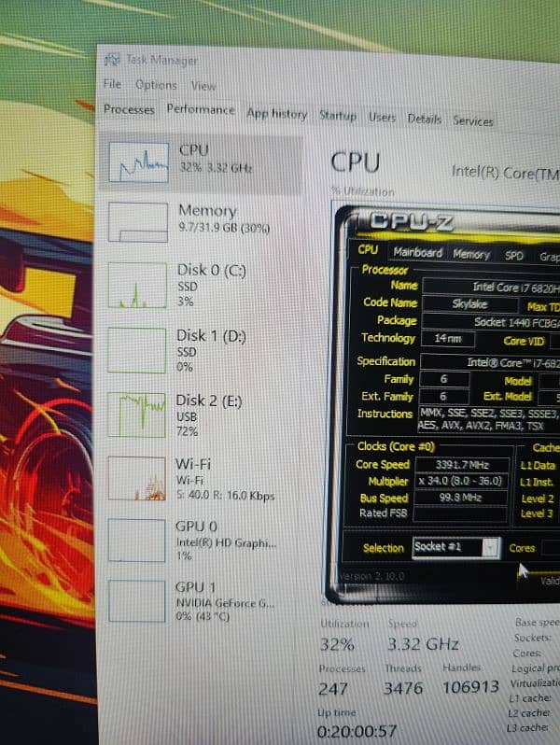Open Disk 1 (D:) performance graph
Image resolution: width=560 pixels, height=745 pixels.
coord(136,349)
